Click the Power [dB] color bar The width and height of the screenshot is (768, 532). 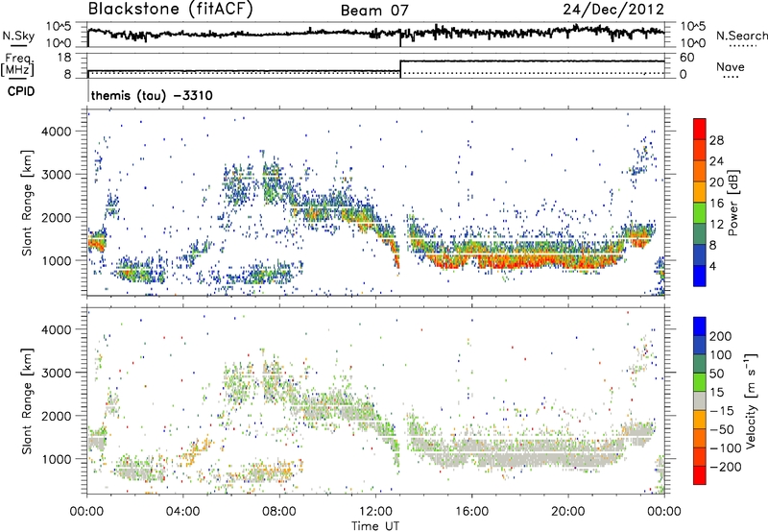(x=700, y=202)
